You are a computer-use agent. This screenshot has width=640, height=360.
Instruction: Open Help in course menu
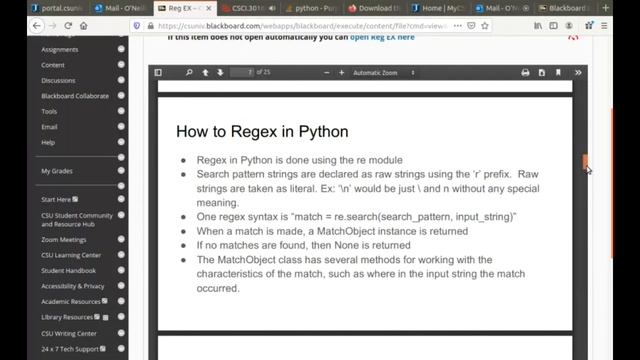48,142
